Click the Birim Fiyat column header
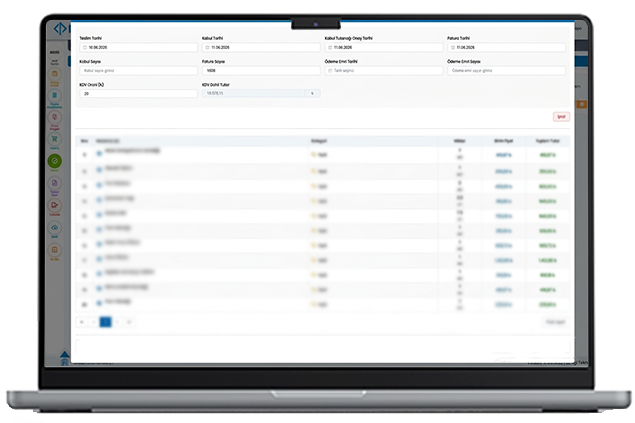The image size is (635, 423). coord(503,141)
